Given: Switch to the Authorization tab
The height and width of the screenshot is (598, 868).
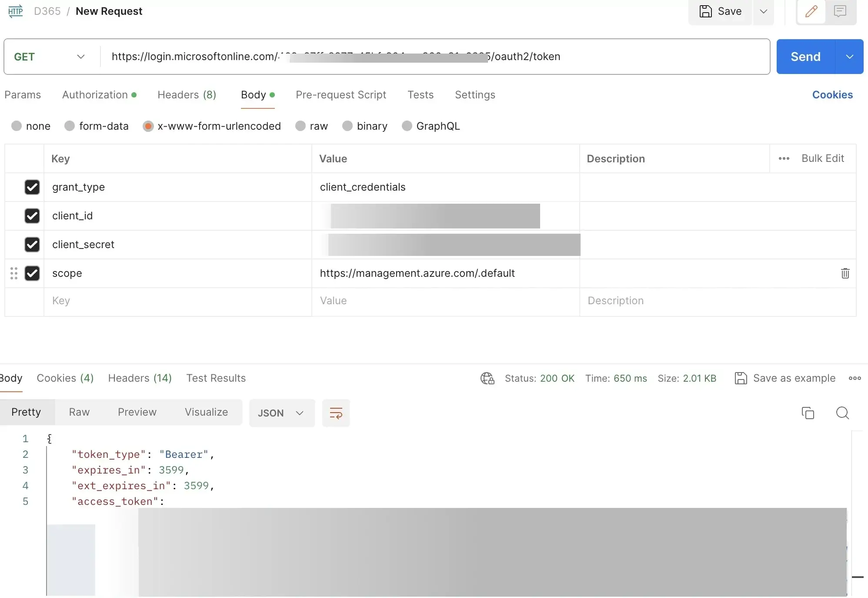Looking at the screenshot, I should 99,95.
